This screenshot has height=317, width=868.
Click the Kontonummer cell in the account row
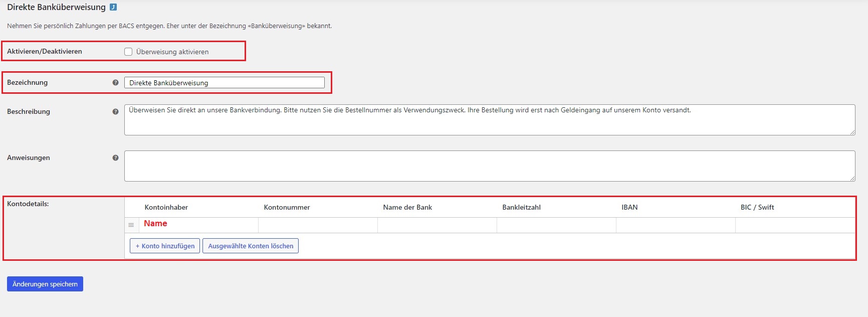(x=318, y=225)
